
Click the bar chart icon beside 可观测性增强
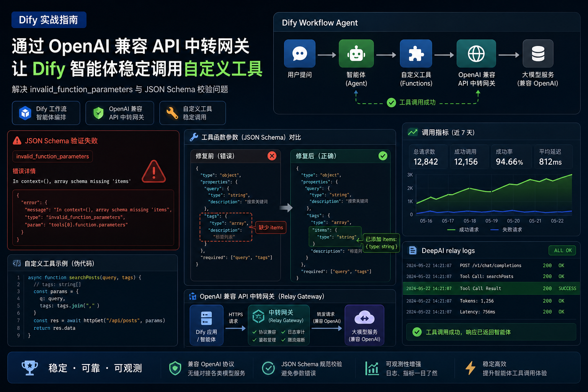(372, 368)
